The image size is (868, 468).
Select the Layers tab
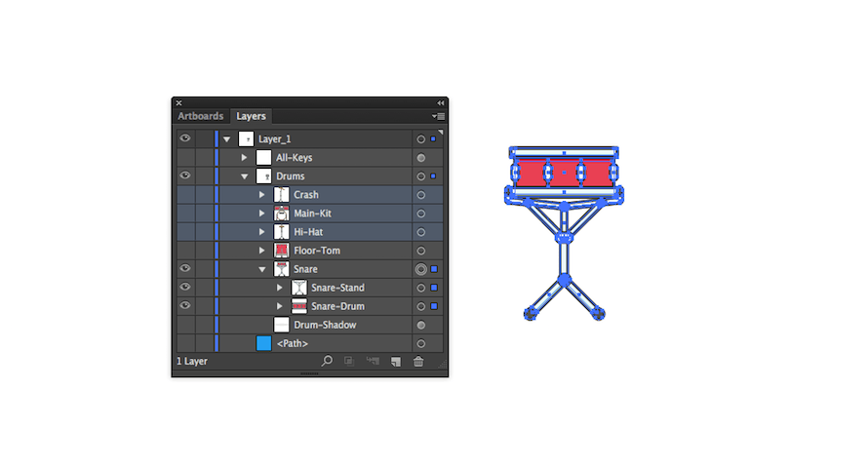(x=251, y=116)
